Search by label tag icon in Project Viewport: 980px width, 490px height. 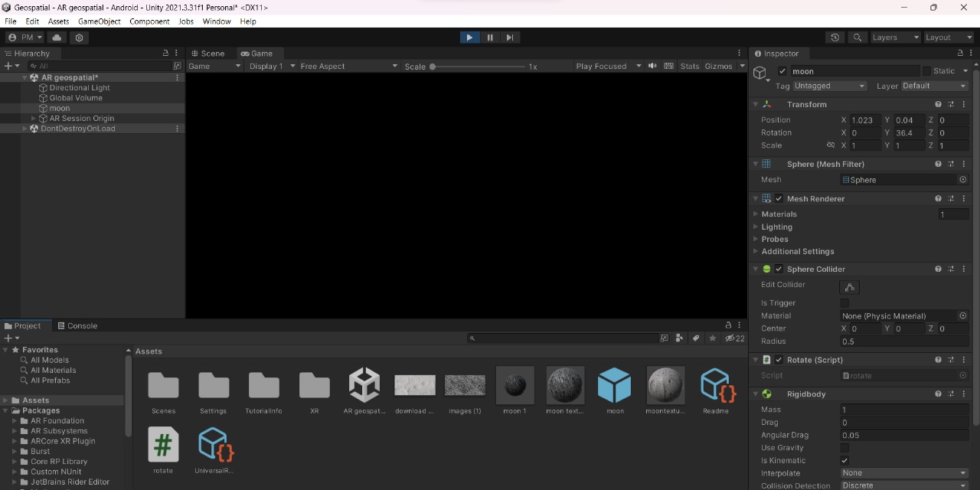[696, 338]
